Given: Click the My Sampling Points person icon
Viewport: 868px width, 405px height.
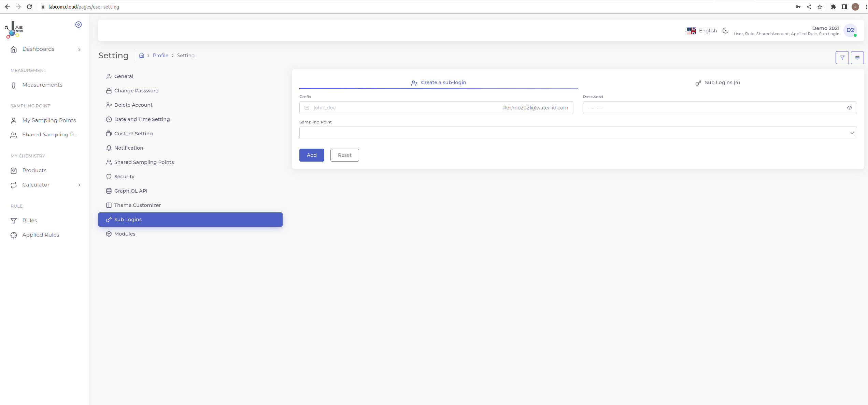Looking at the screenshot, I should (x=14, y=121).
